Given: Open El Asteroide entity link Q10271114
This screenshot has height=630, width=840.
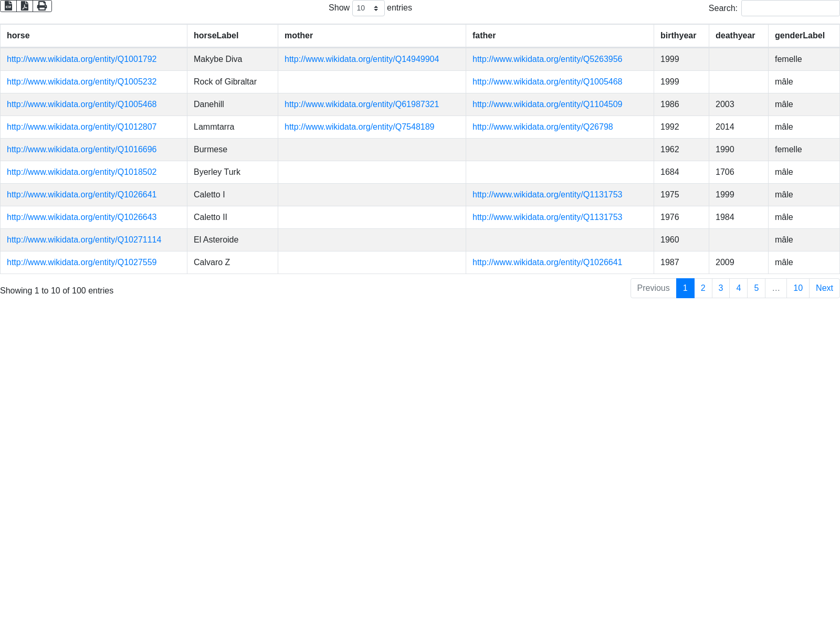Looking at the screenshot, I should 84,240.
